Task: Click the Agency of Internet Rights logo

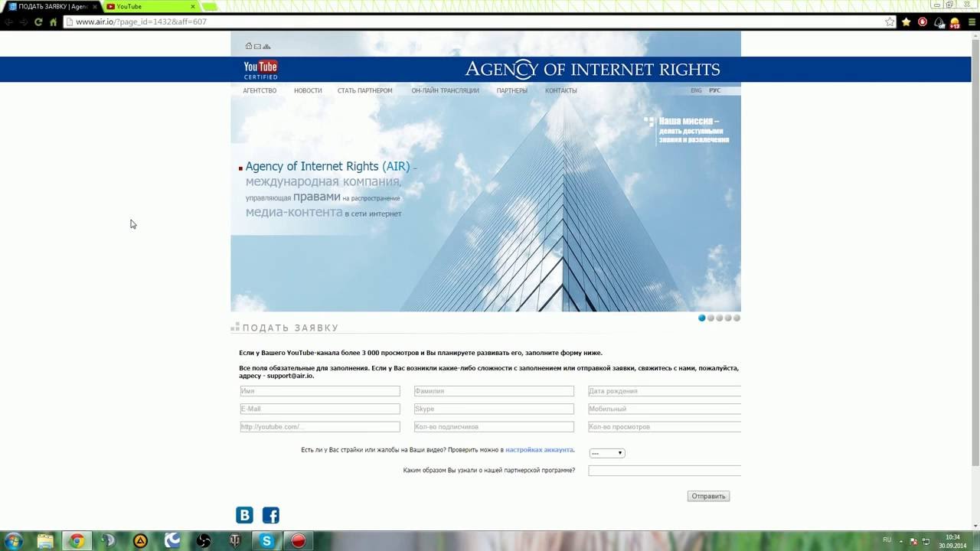Action: [592, 69]
